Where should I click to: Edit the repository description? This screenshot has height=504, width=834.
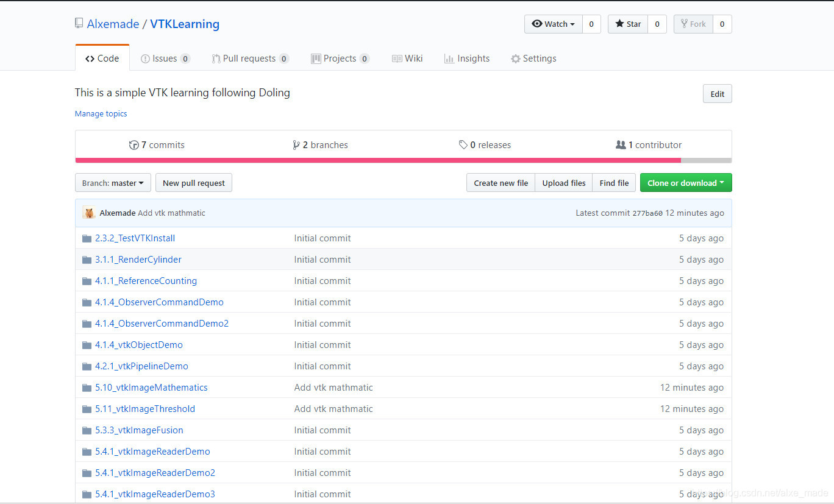(x=718, y=94)
